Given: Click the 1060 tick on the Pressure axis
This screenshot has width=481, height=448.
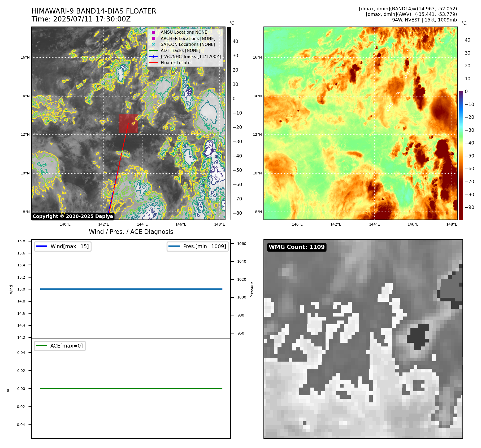Looking at the screenshot, I should coord(242,244).
